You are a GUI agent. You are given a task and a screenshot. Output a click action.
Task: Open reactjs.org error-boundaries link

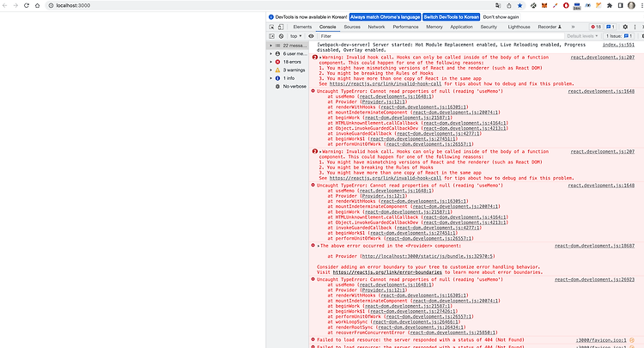pyautogui.click(x=387, y=272)
